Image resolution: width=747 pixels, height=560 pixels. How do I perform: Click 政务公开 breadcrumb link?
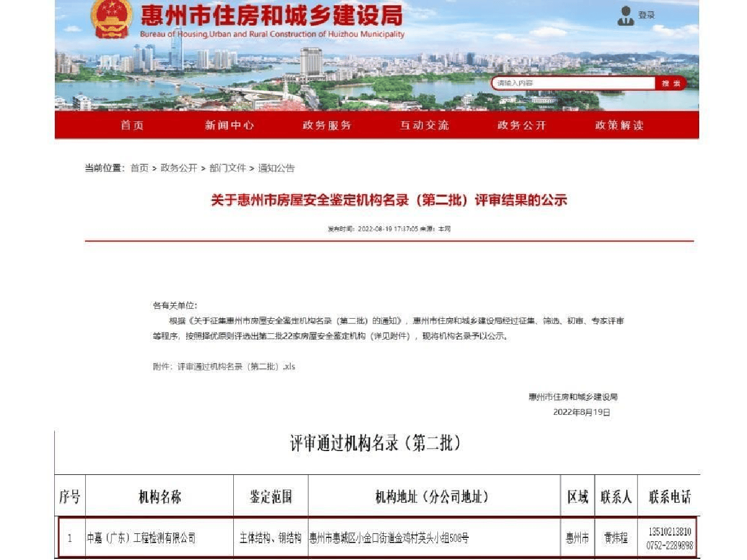(x=178, y=168)
